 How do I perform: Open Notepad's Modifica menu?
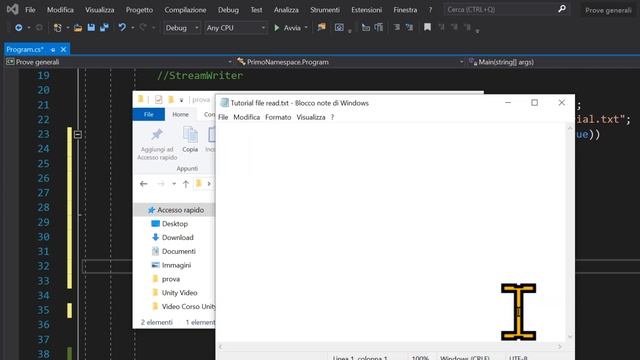coord(247,117)
